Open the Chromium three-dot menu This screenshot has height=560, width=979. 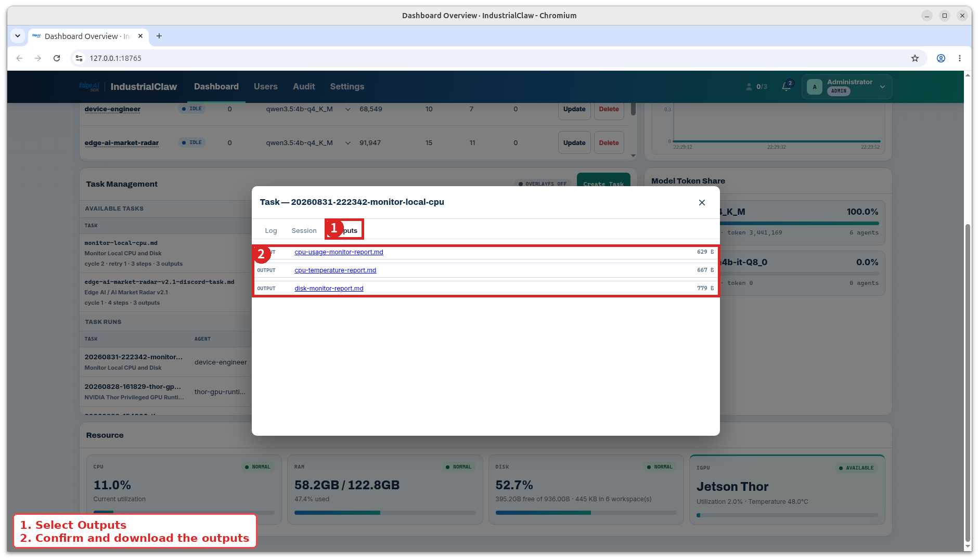(x=960, y=58)
